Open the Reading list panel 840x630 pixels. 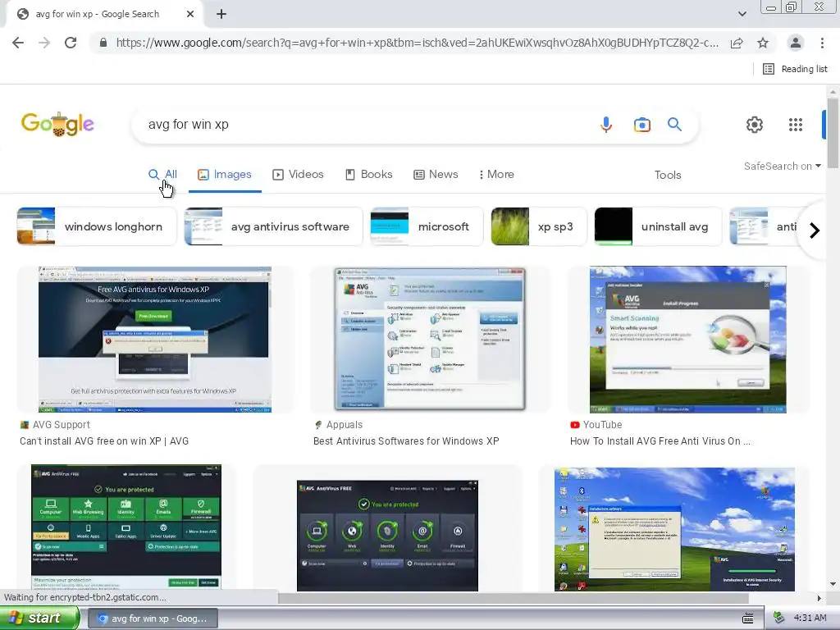[x=795, y=69]
